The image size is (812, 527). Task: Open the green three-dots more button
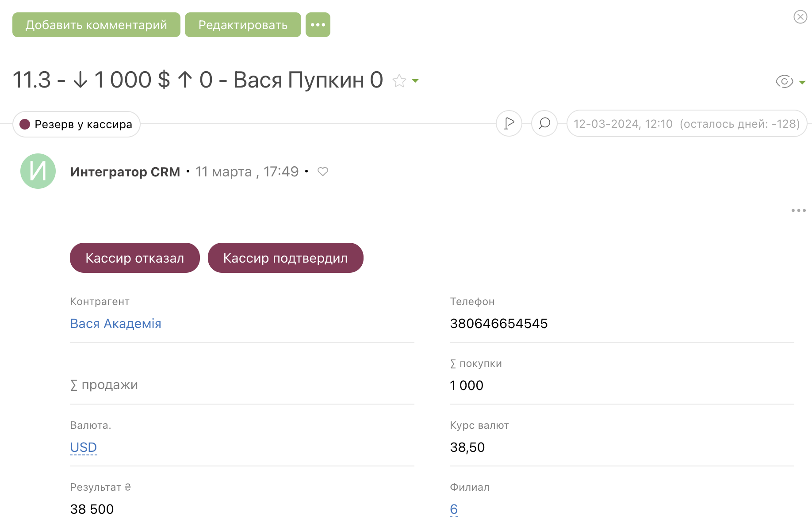[x=318, y=25]
